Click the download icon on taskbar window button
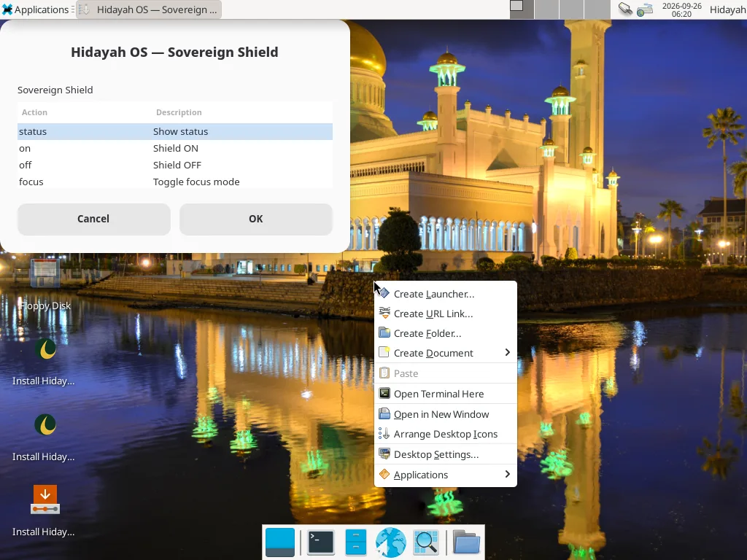This screenshot has height=560, width=747. [x=85, y=9]
